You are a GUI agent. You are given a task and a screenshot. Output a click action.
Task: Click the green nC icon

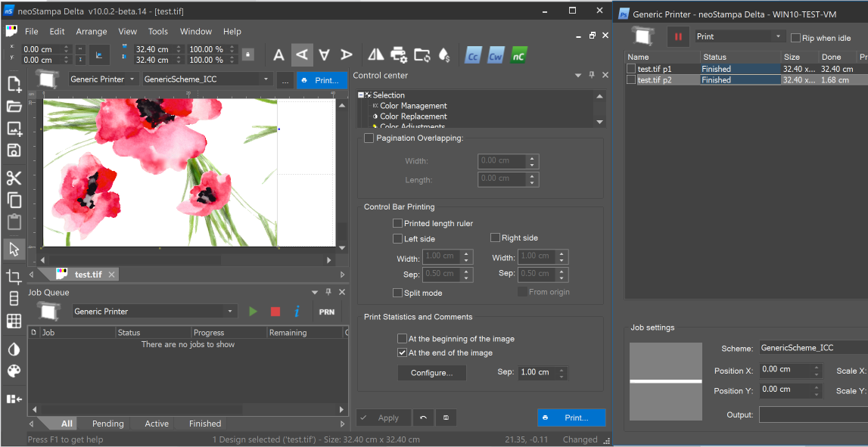[x=518, y=56]
